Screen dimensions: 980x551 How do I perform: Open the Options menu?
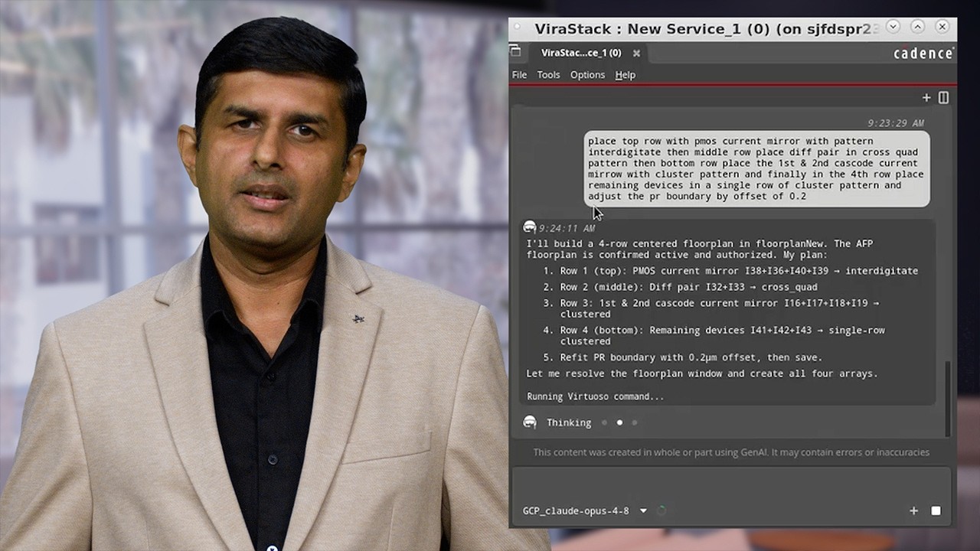(x=587, y=75)
